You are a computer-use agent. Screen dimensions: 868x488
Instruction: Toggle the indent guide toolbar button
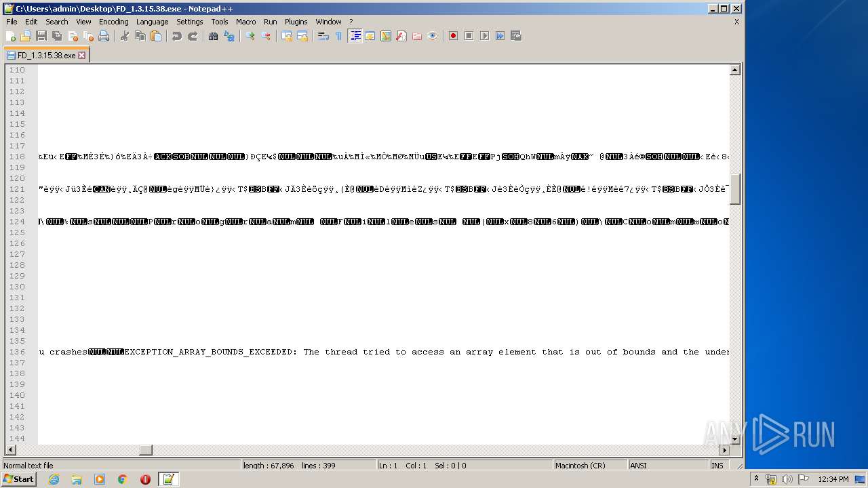[355, 36]
